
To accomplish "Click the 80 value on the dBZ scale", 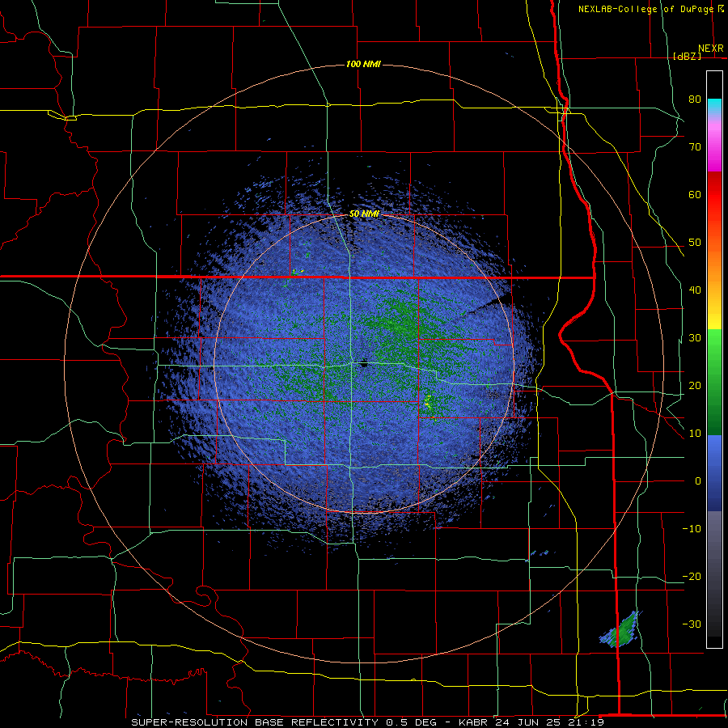I will point(695,99).
